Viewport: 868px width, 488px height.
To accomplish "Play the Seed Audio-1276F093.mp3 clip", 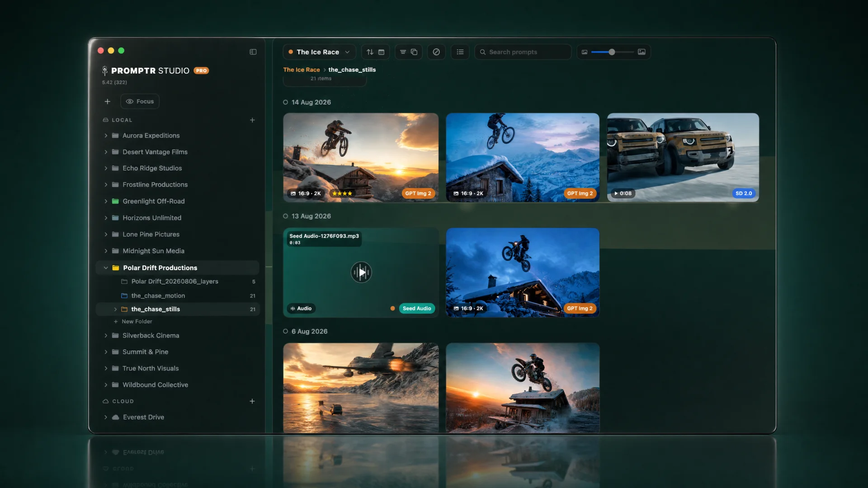I will [x=361, y=272].
